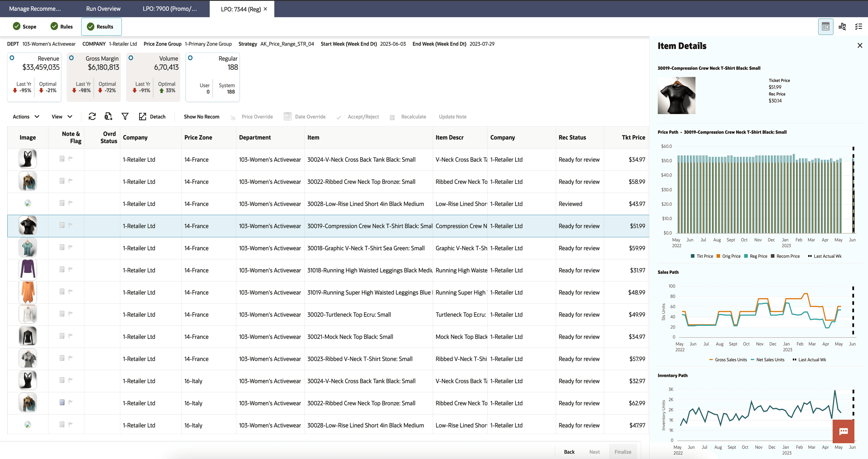Select the Revenue metric radio button
The image size is (868, 459).
[12, 58]
